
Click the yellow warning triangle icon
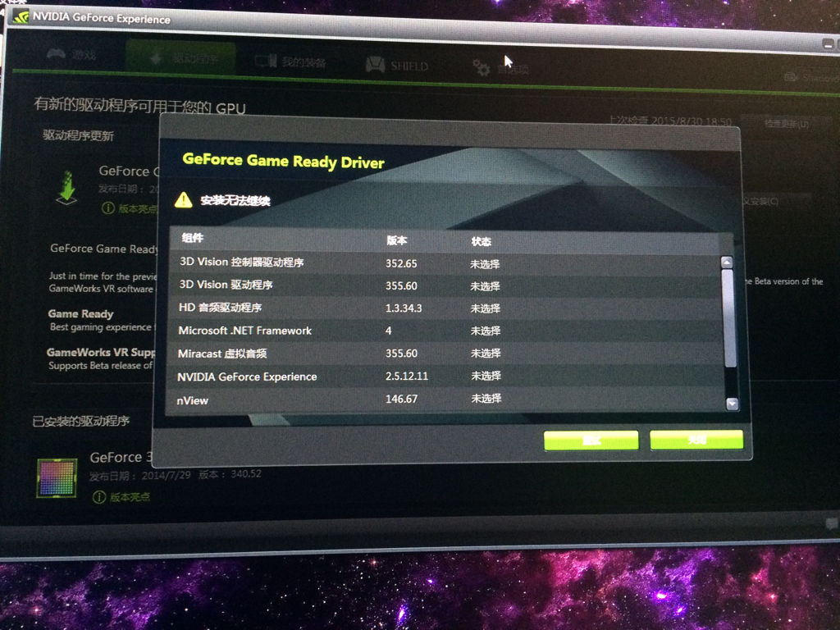click(x=183, y=200)
